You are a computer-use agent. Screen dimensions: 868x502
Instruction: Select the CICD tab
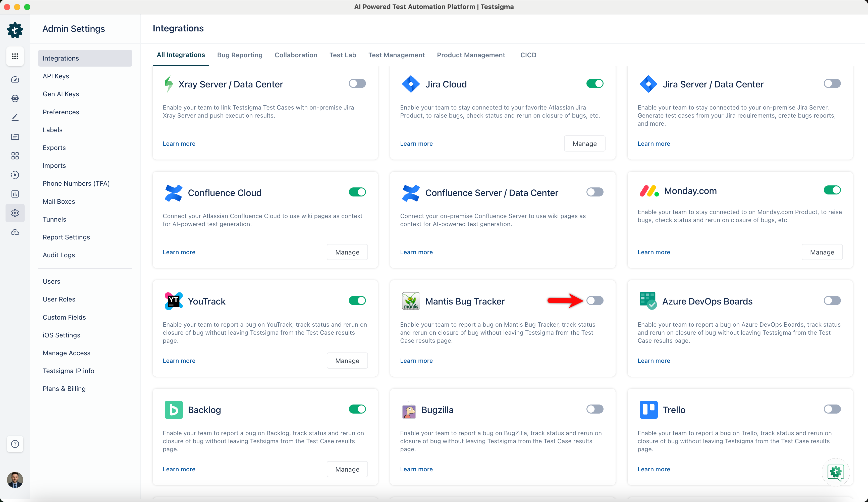[x=528, y=55]
